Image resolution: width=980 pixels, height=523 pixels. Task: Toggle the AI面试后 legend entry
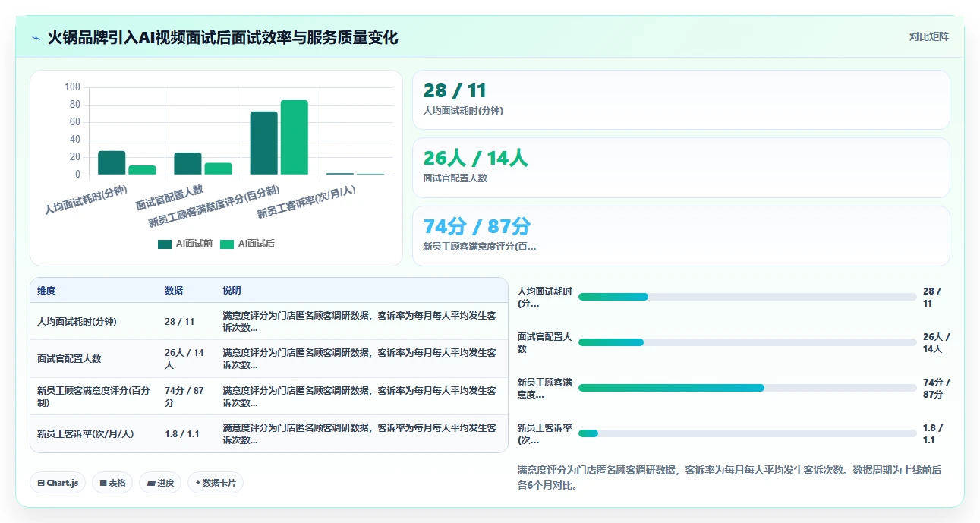pos(247,244)
